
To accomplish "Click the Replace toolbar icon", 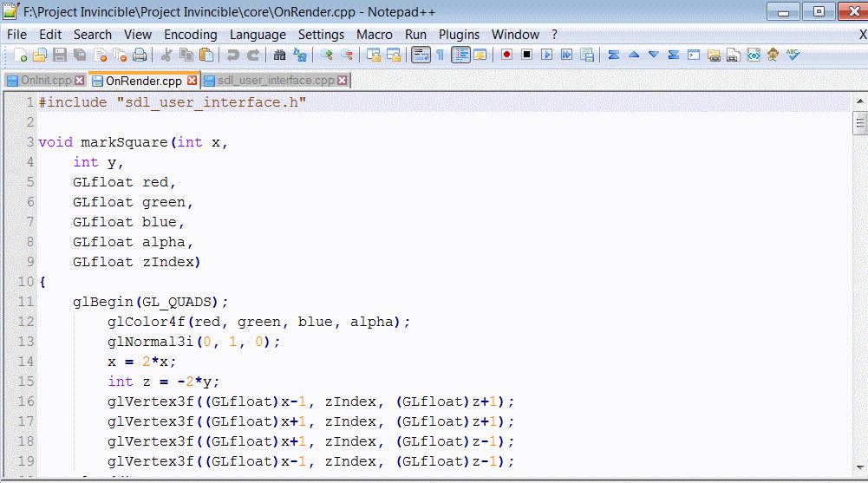I will (300, 55).
